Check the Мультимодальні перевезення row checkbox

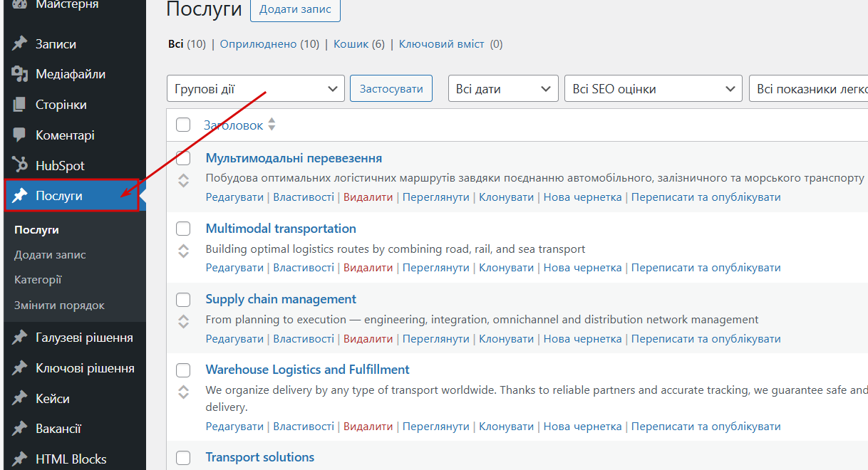[183, 158]
